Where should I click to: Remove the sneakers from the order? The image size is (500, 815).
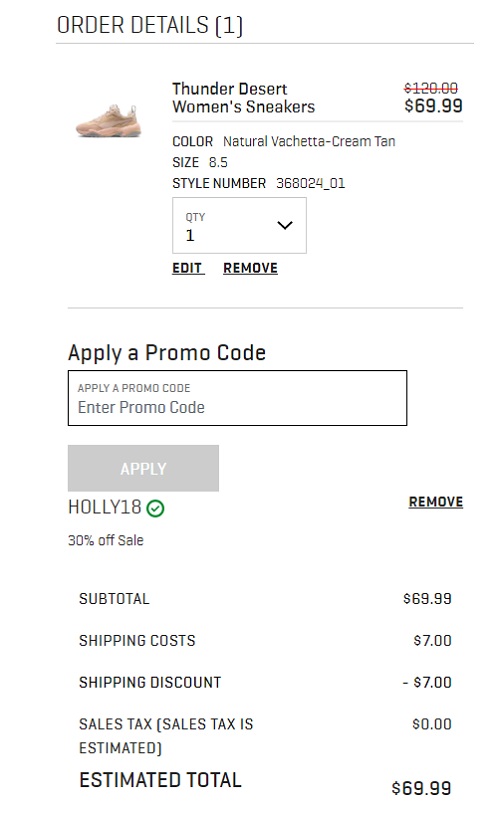click(251, 268)
